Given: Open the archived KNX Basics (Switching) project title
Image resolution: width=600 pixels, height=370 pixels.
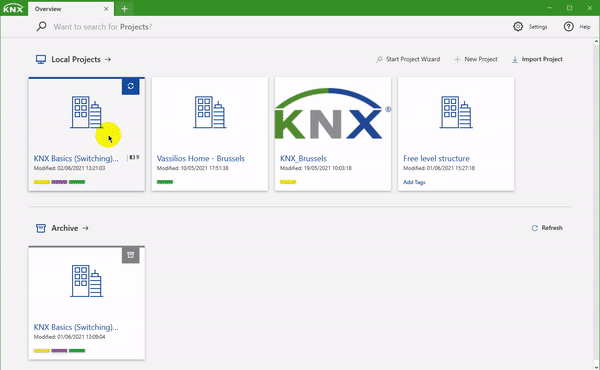Looking at the screenshot, I should 76,327.
